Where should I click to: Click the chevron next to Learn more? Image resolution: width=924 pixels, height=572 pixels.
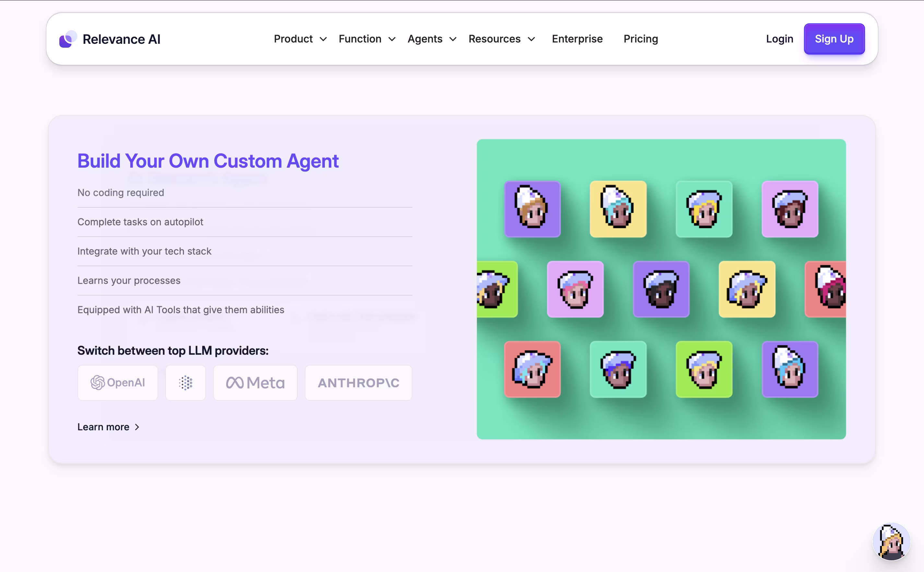tap(137, 427)
